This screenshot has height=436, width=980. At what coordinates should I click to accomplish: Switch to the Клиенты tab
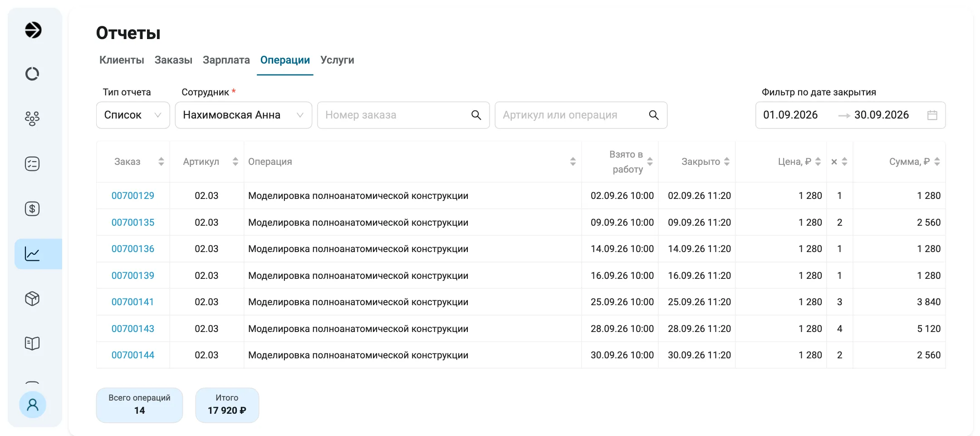point(122,60)
